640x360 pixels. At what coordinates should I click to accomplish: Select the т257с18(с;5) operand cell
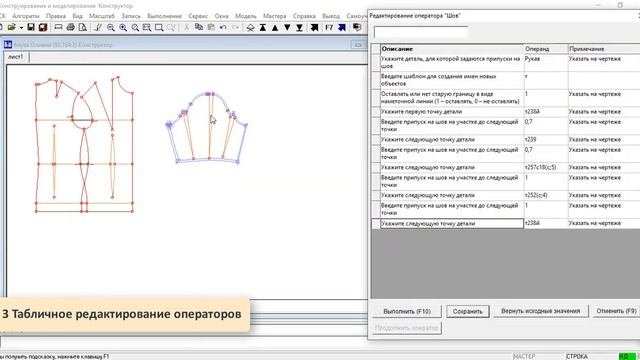(x=546, y=167)
